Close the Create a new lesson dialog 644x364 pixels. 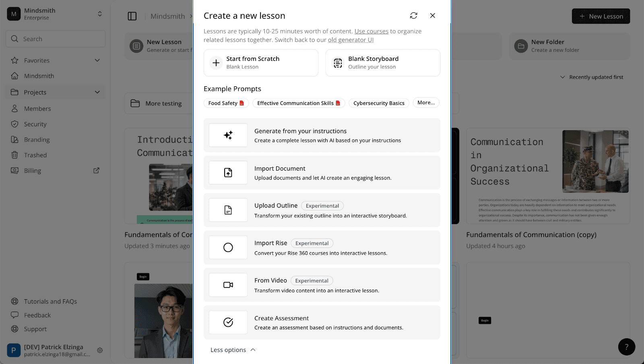(x=433, y=16)
